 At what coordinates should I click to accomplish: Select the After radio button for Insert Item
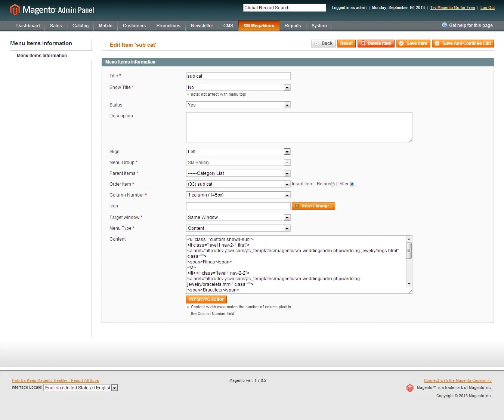click(x=352, y=184)
